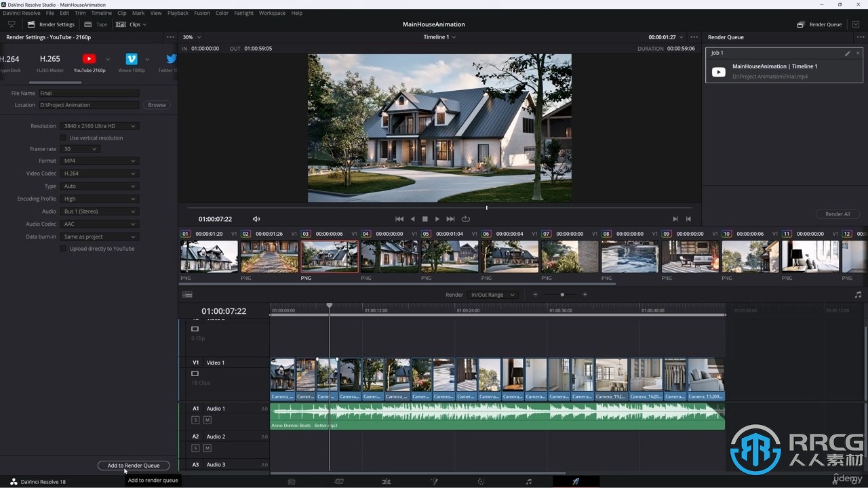Screen dimensions: 868x488
Task: Switch to the Fairlight page
Action: coord(529,482)
